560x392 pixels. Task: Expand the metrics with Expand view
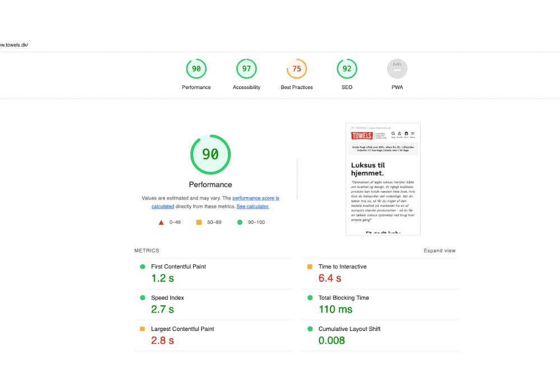[440, 250]
